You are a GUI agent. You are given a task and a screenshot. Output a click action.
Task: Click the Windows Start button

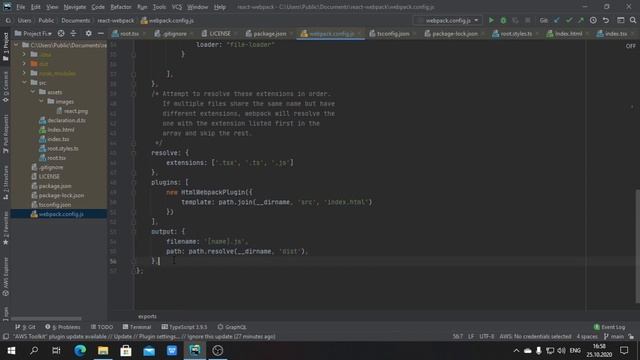click(x=11, y=350)
